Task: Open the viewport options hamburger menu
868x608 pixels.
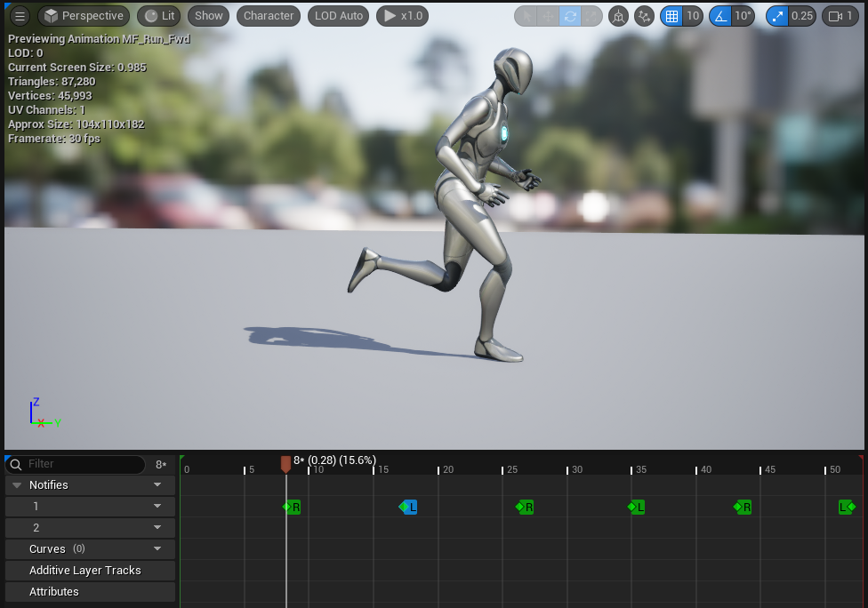Action: 20,16
